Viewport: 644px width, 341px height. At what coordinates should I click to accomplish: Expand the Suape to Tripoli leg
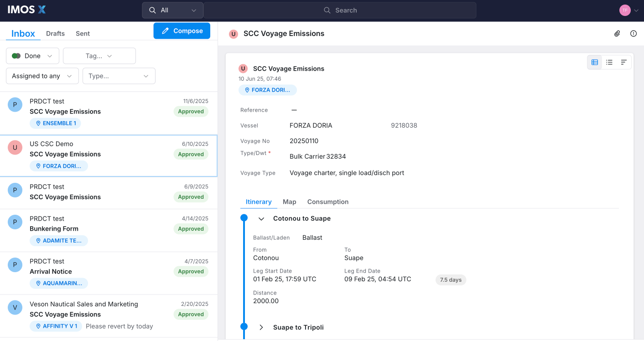click(261, 327)
